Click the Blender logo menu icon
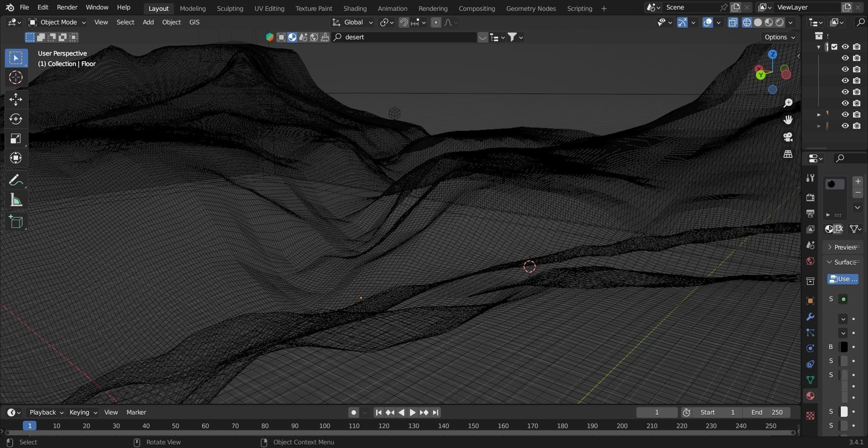The image size is (868, 448). click(x=10, y=8)
